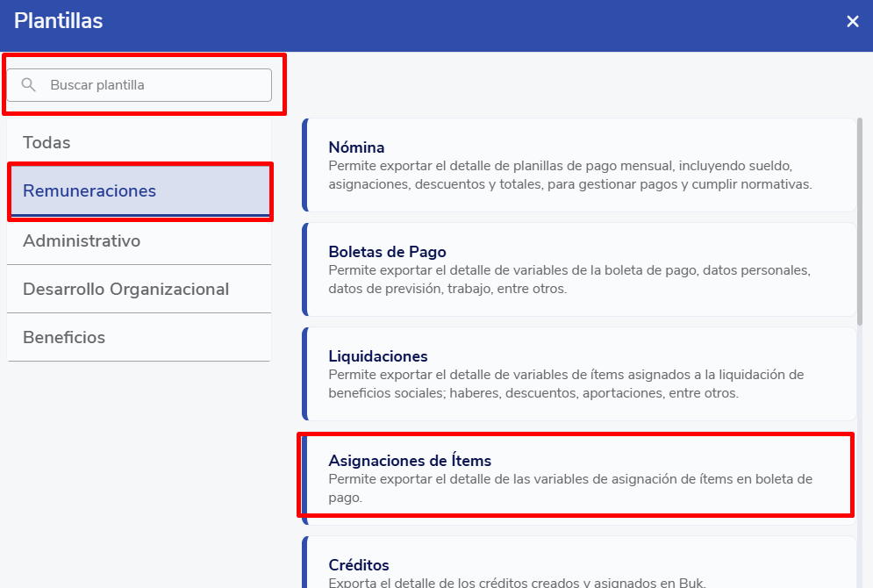The width and height of the screenshot is (873, 588).
Task: Pick the Asignaciones de Ítems heading
Action: pyautogui.click(x=410, y=461)
